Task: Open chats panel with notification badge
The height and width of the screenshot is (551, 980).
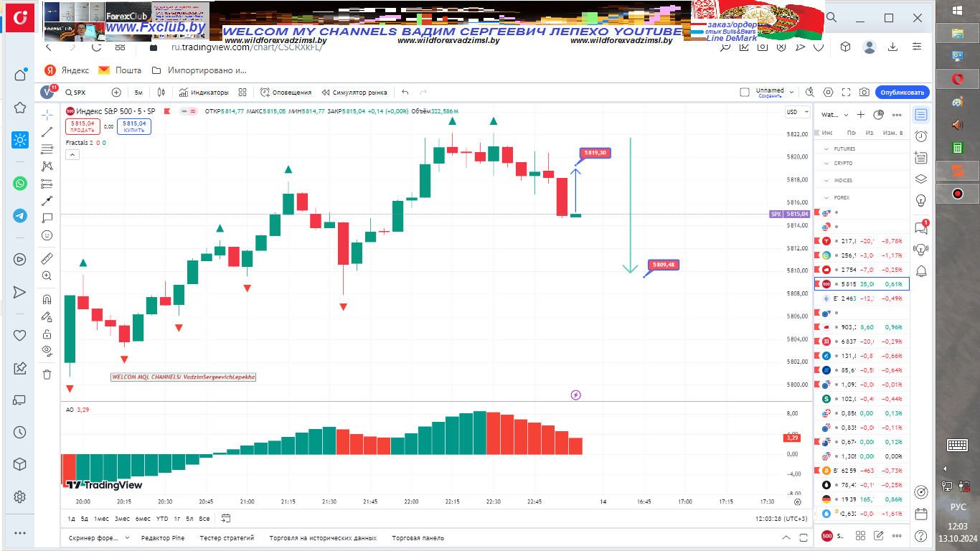Action: (x=921, y=227)
